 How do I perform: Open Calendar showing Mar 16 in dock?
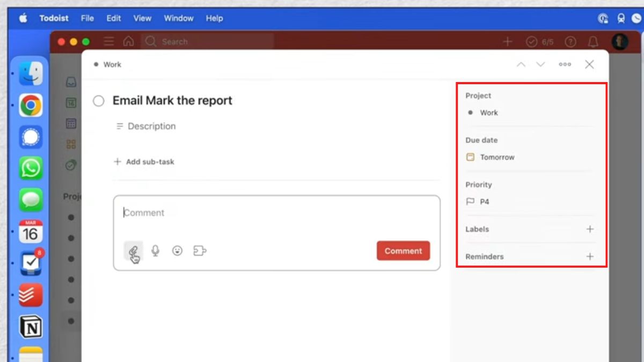[x=31, y=231]
